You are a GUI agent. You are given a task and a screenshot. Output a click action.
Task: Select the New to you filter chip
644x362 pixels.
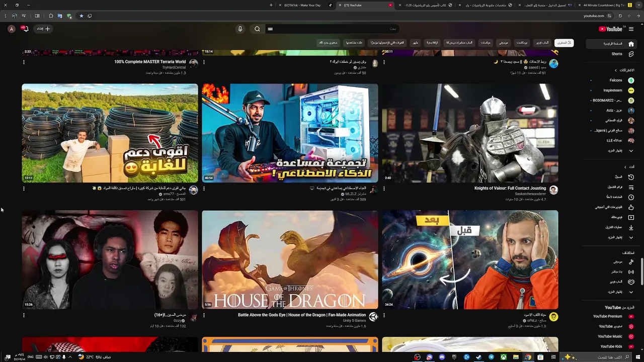pyautogui.click(x=328, y=43)
